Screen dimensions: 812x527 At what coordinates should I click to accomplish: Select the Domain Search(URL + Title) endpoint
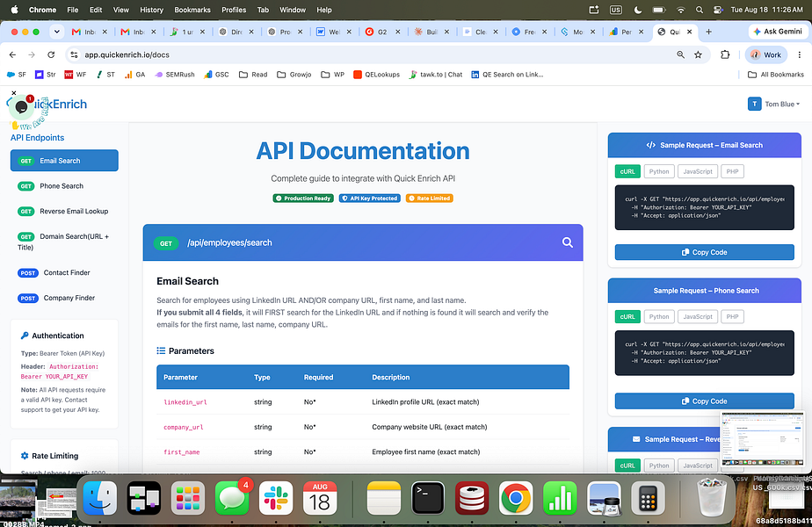click(x=64, y=242)
